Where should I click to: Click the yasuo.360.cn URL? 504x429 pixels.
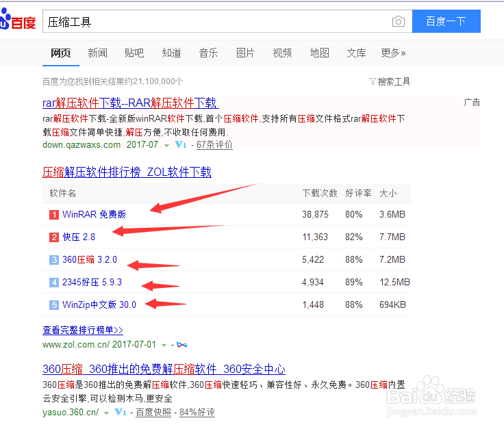tap(71, 413)
